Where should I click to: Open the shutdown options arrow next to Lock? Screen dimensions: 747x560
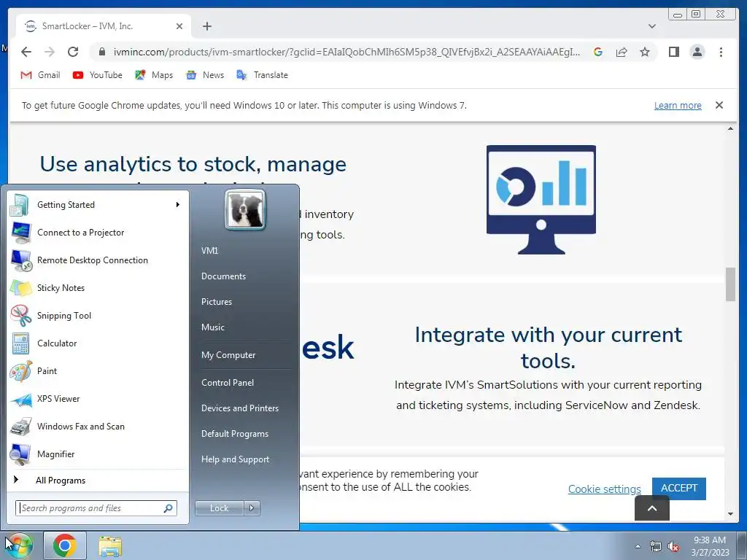click(x=252, y=508)
